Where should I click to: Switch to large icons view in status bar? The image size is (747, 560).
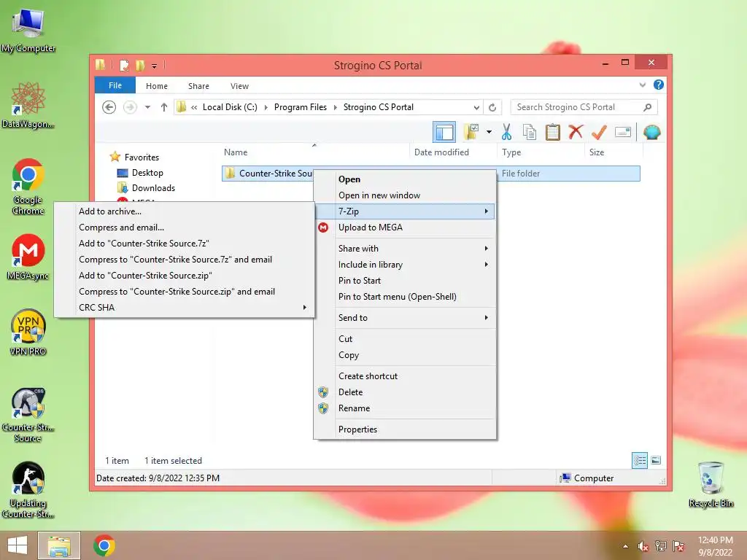pos(656,460)
